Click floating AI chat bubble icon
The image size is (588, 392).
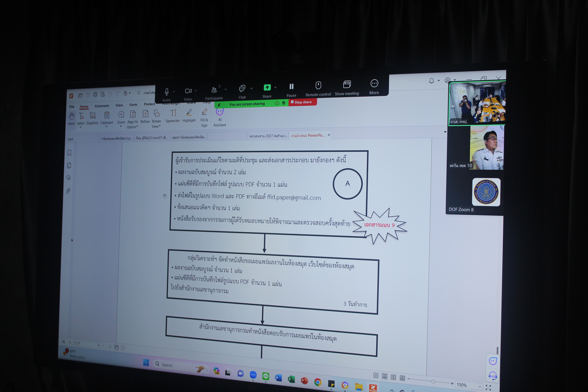coord(493,361)
